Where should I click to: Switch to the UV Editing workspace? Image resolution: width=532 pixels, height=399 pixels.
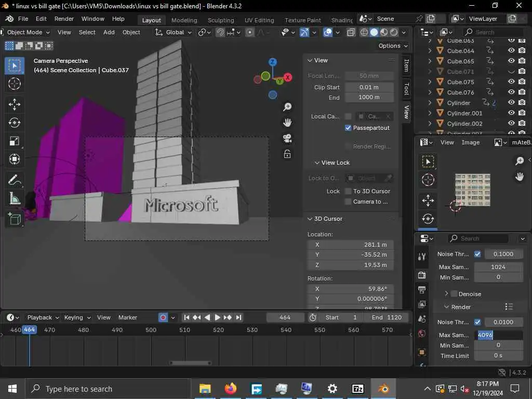pyautogui.click(x=259, y=20)
